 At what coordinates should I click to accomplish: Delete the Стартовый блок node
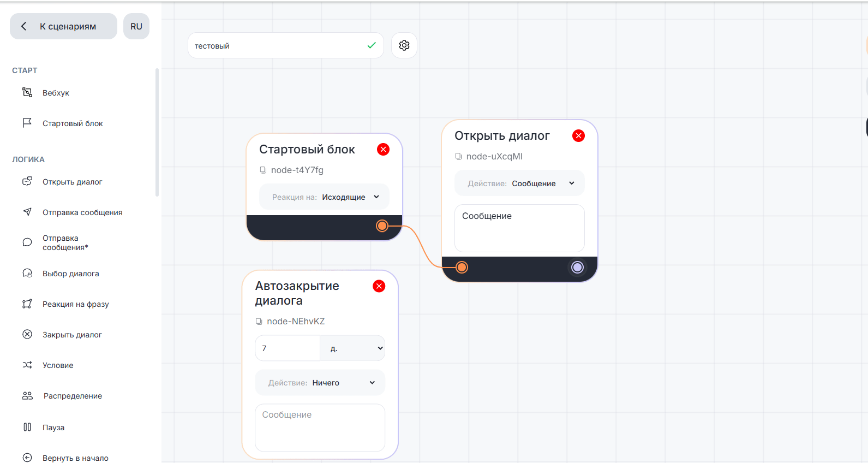[383, 150]
